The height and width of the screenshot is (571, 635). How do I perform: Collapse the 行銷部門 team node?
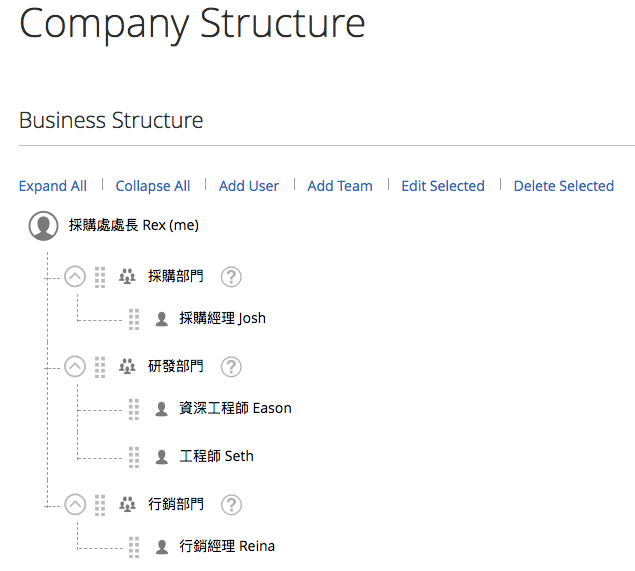pyautogui.click(x=75, y=505)
